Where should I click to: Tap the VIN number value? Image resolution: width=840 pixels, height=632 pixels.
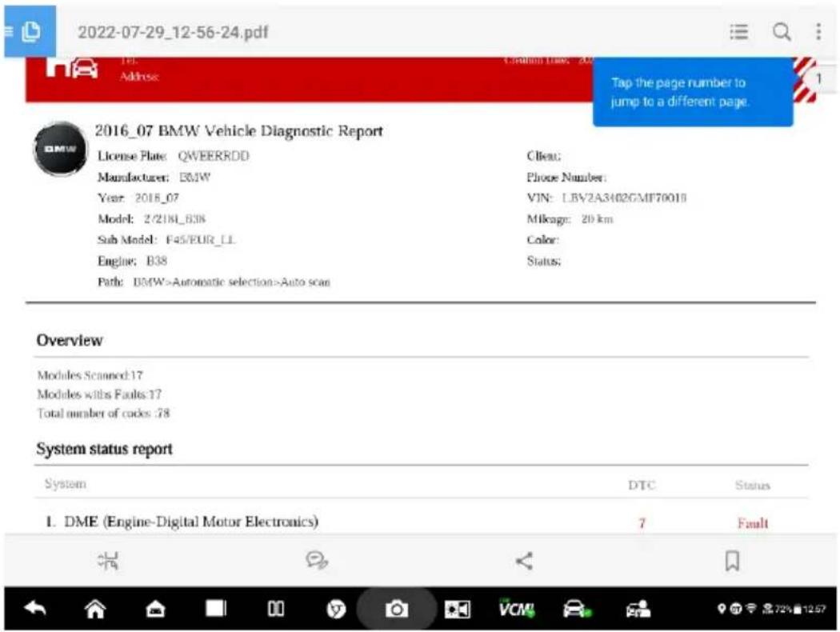point(624,198)
